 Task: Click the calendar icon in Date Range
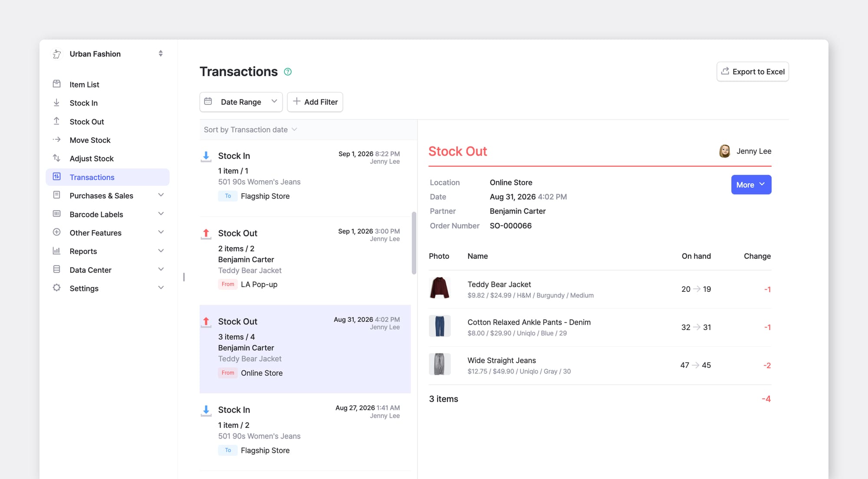[x=208, y=101]
